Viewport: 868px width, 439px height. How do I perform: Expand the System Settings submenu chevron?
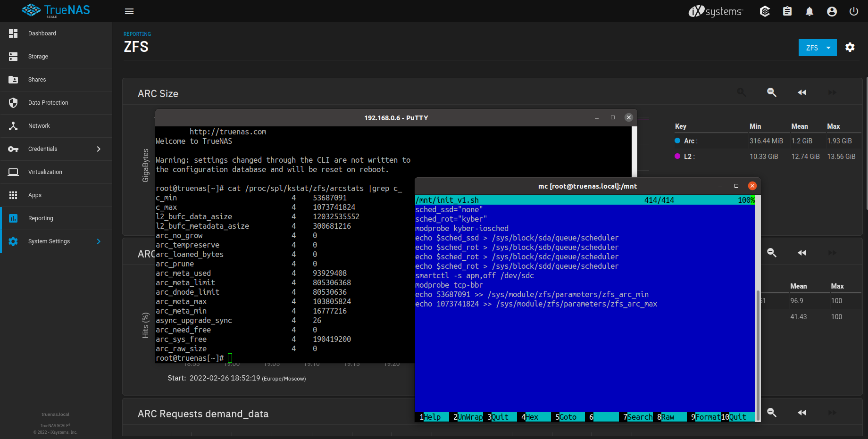pyautogui.click(x=99, y=241)
